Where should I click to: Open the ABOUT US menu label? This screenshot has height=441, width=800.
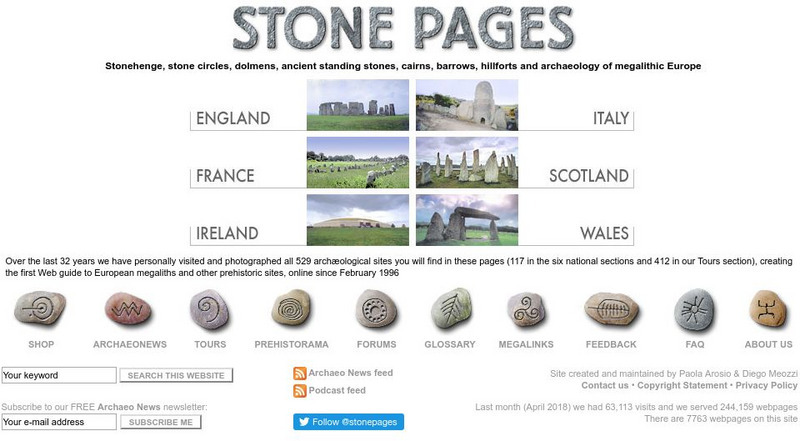768,345
